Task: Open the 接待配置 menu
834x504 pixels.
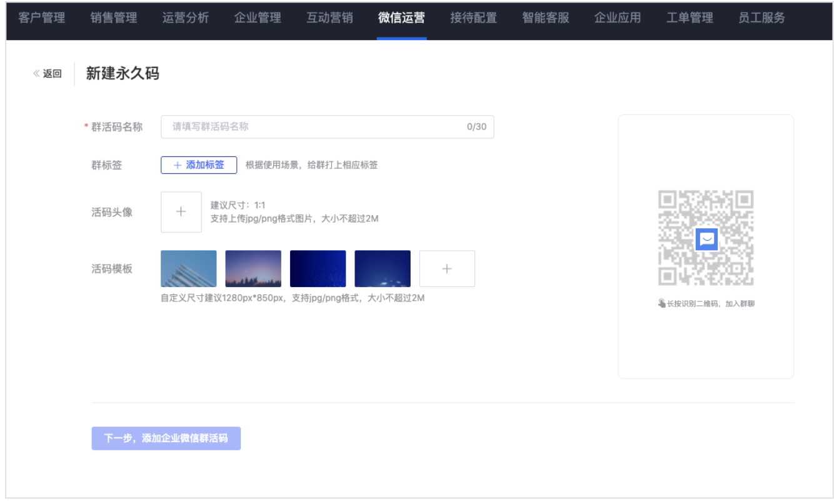Action: click(473, 18)
